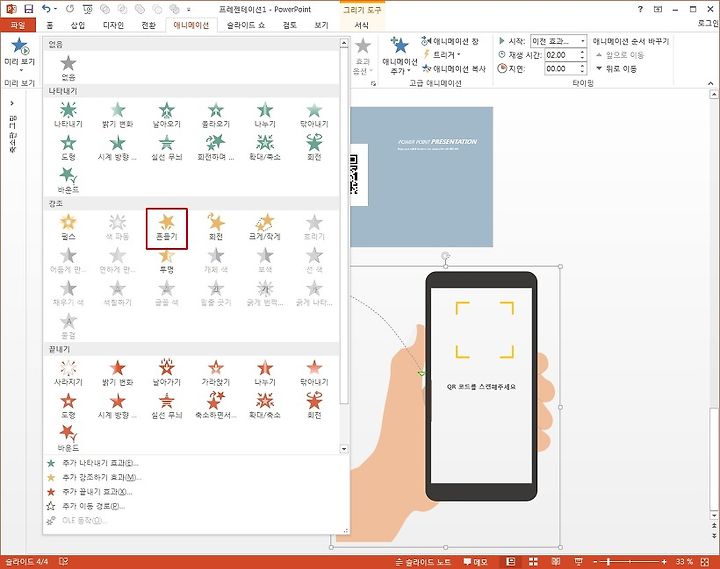Apply the green 밝기 변화 entrance effect

118,115
